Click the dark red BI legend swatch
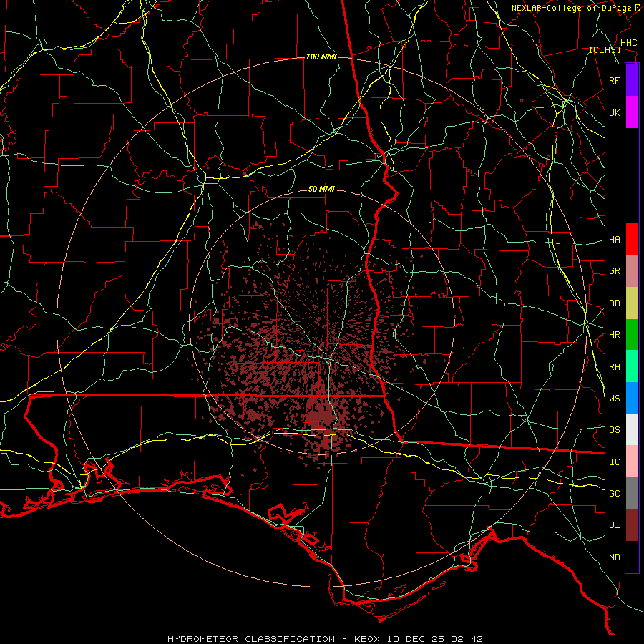 632,525
